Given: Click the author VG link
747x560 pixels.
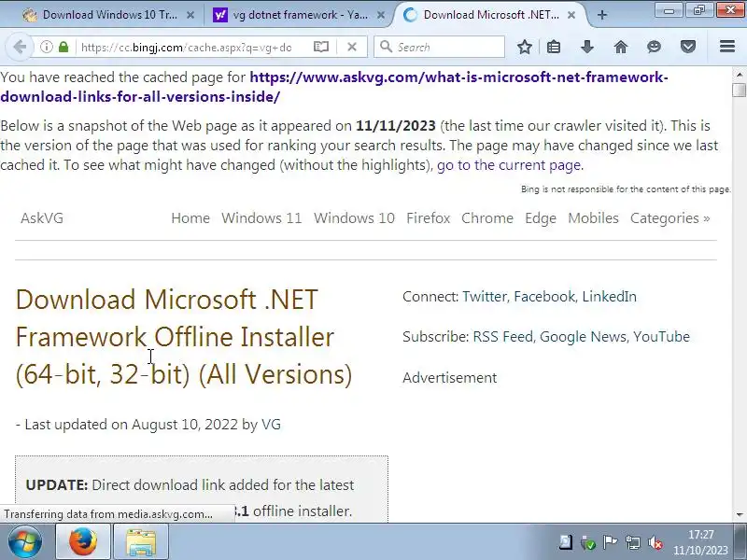Looking at the screenshot, I should 271,425.
